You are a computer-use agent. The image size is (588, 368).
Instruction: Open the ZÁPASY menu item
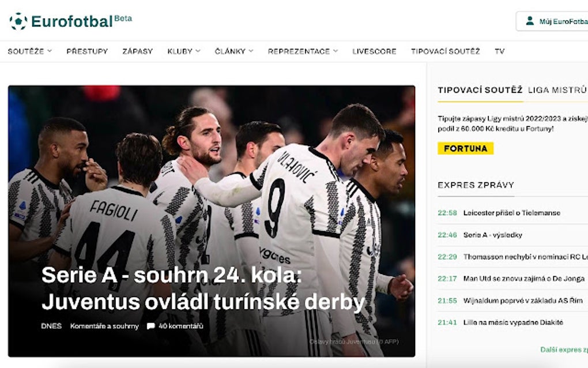(x=138, y=51)
